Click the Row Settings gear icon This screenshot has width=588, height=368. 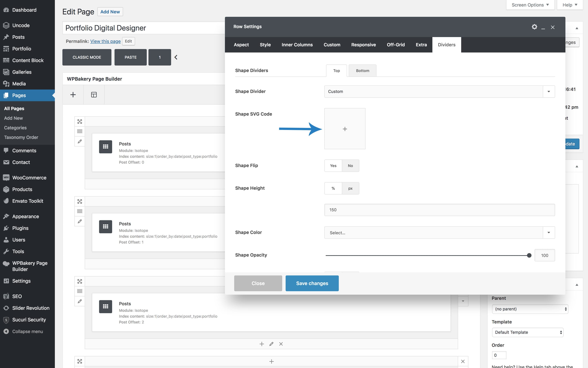(x=534, y=27)
